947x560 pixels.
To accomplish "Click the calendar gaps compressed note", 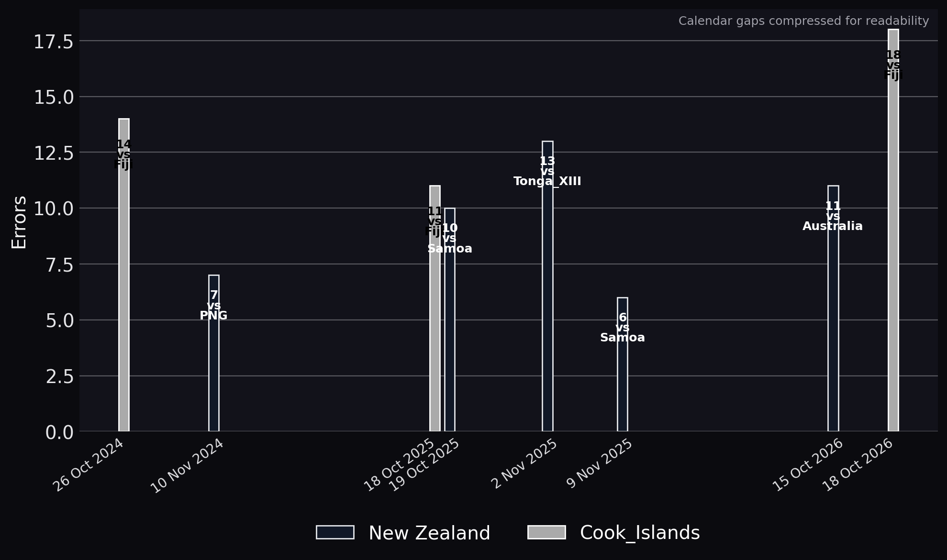I will point(803,21).
